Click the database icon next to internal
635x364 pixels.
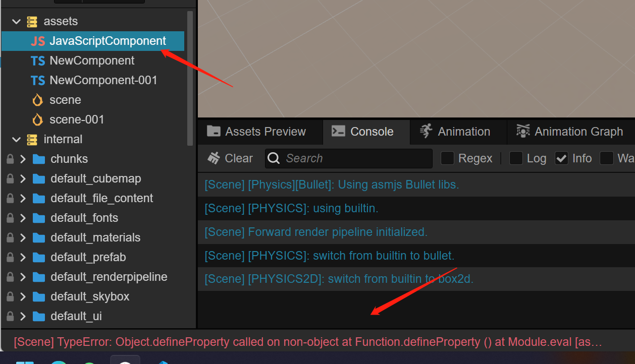coord(32,140)
